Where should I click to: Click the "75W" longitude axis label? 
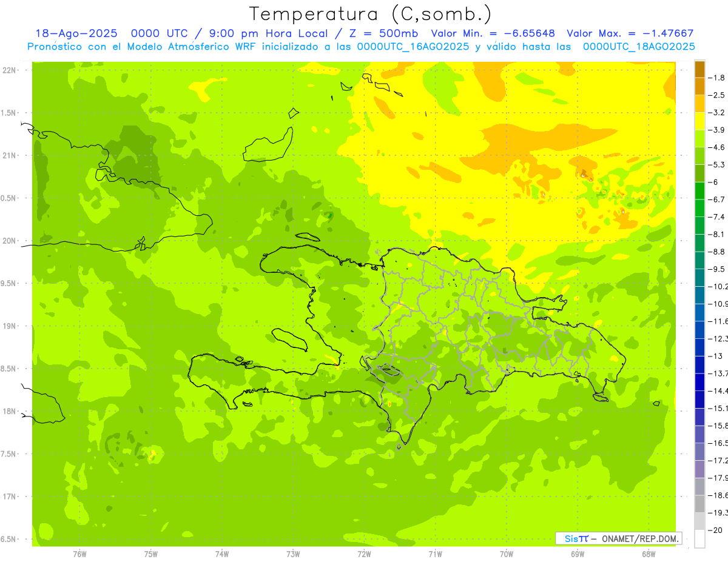click(151, 554)
